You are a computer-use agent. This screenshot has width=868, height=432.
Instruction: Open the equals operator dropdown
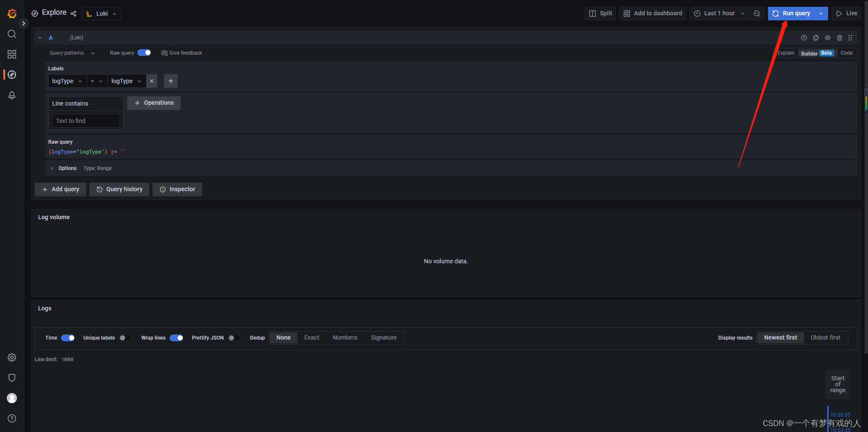97,81
